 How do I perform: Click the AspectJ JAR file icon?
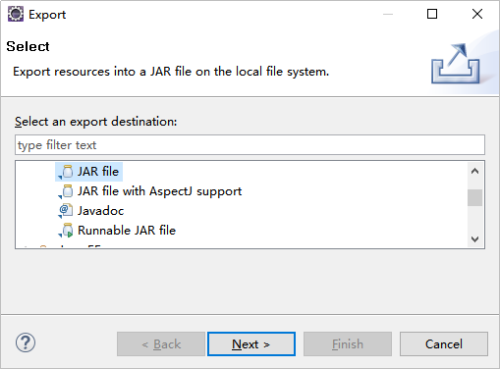[66, 191]
